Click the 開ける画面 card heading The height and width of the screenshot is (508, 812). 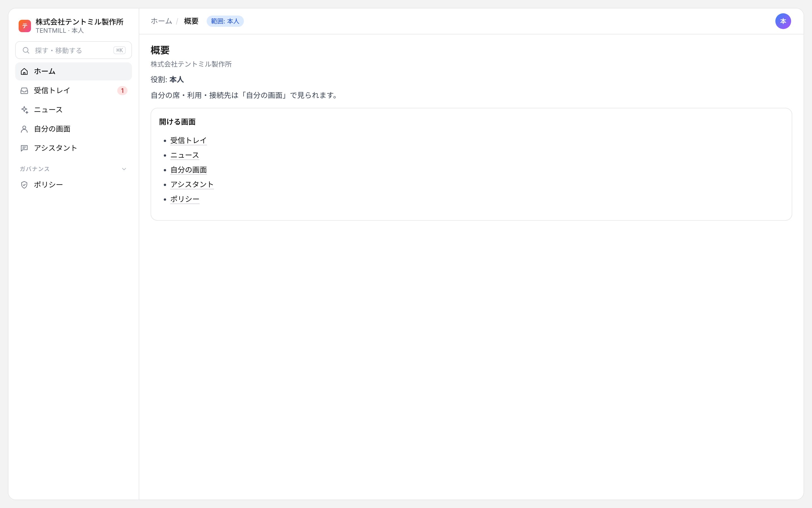tap(177, 122)
